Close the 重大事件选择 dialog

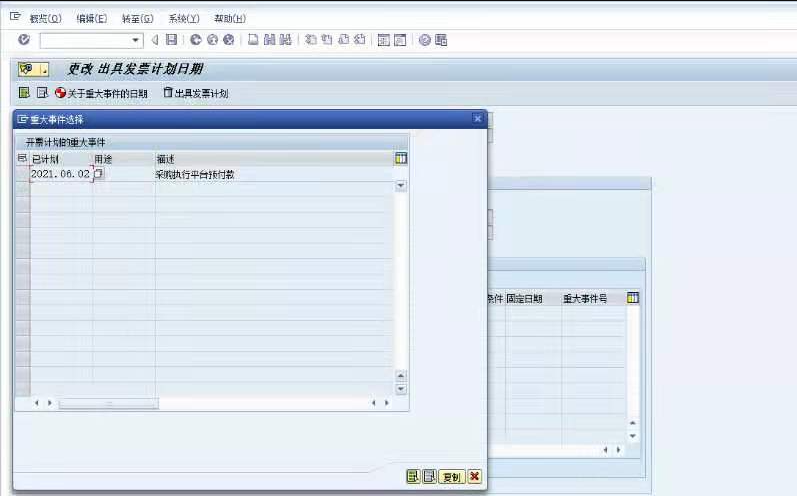477,118
